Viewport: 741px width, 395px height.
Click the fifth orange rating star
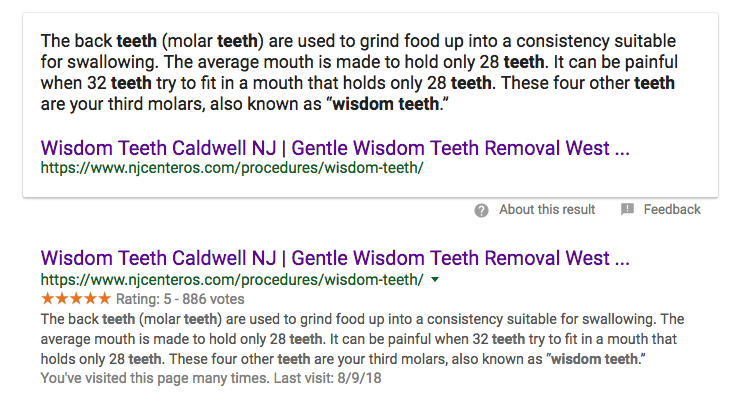(x=104, y=298)
